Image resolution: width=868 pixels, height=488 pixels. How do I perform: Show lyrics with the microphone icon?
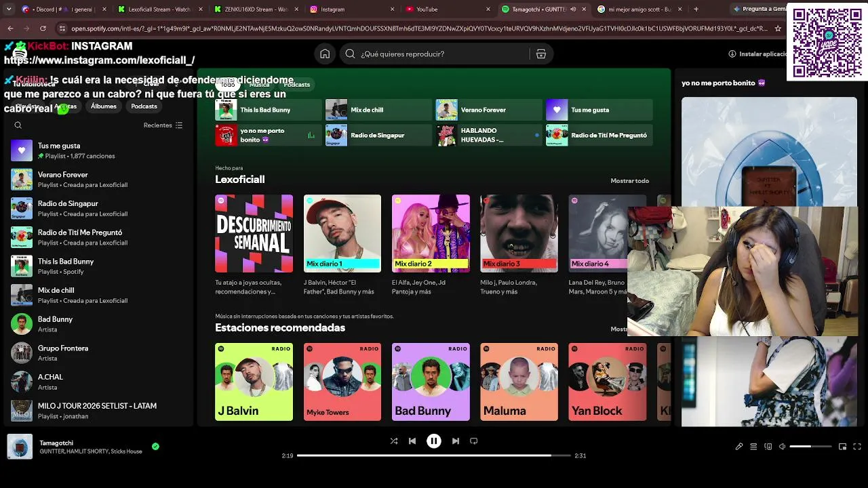(739, 447)
